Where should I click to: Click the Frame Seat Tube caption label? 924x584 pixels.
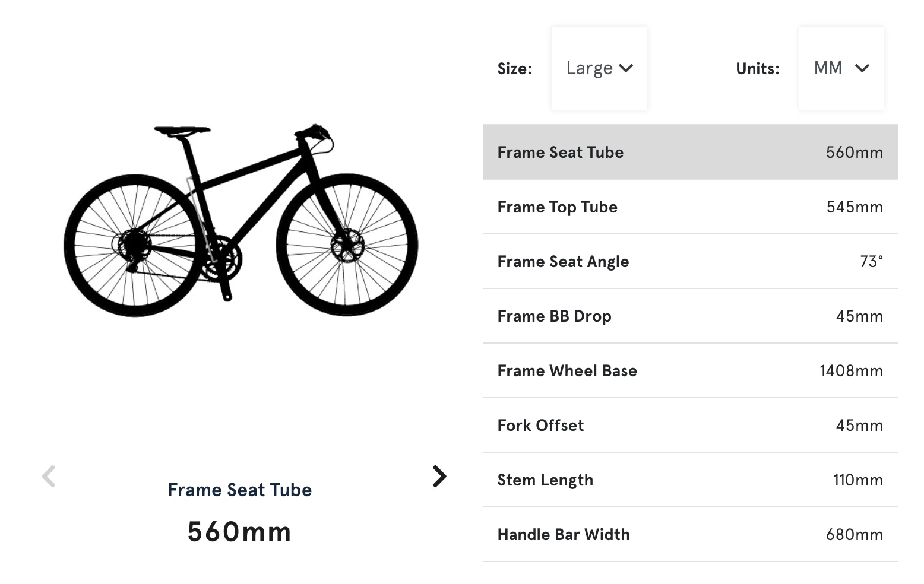(x=239, y=490)
